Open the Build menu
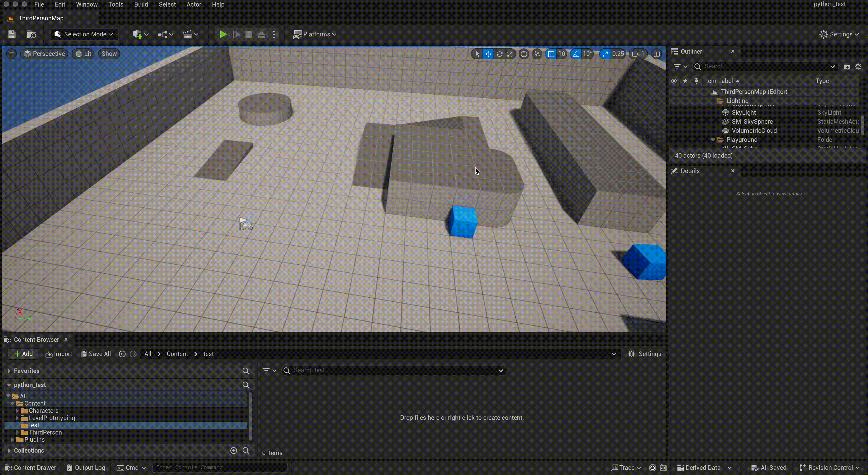Screen dimensions: 868x475 (x=141, y=4)
